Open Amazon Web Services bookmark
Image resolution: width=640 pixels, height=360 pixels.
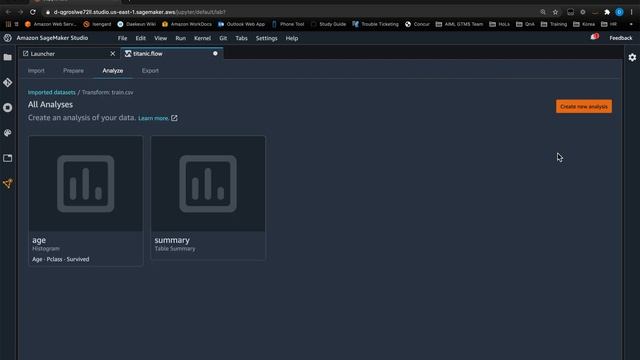(x=51, y=24)
